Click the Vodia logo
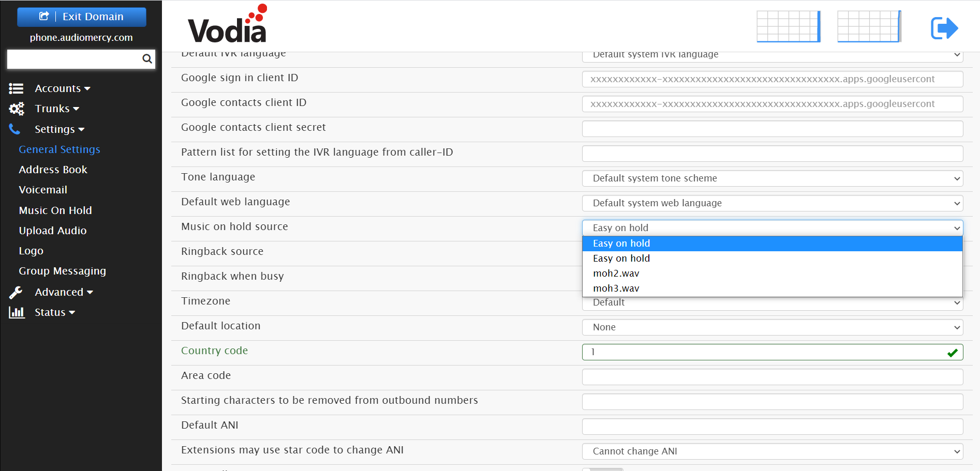Viewport: 980px width, 471px height. tap(228, 25)
